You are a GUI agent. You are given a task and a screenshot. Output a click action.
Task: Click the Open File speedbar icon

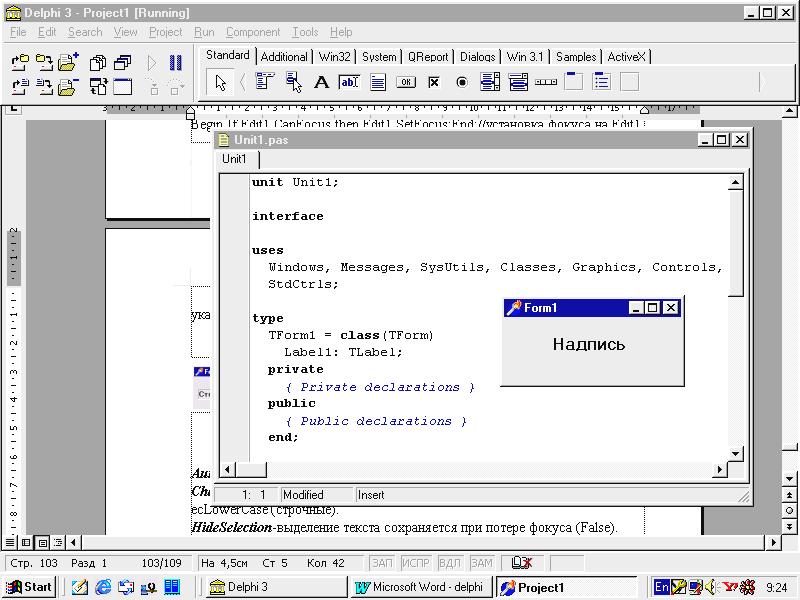[x=20, y=87]
